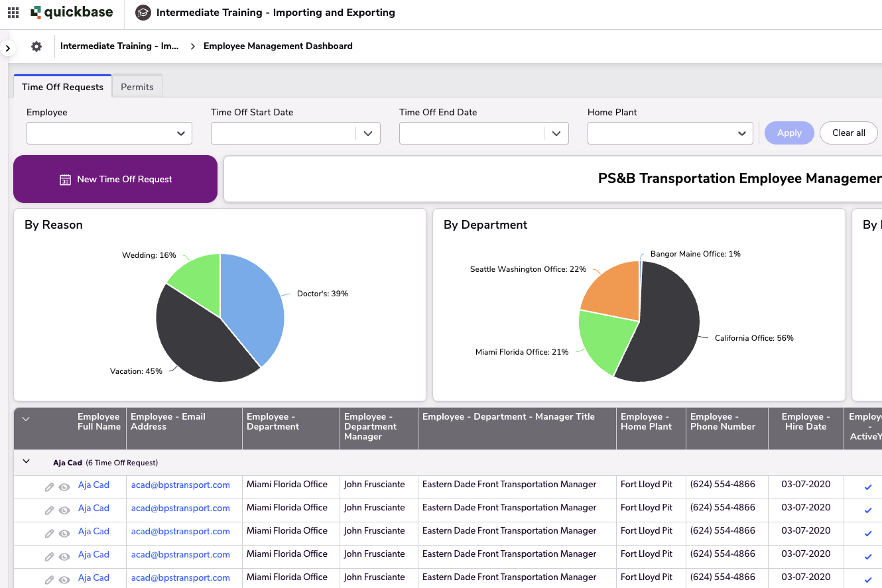This screenshot has width=882, height=588.
Task: Click calendar icon on New Time Off Request
Action: pos(65,180)
